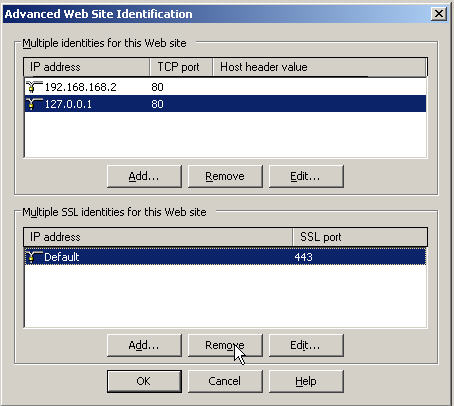Add a new web site identity
This screenshot has height=406, width=454.
(144, 176)
